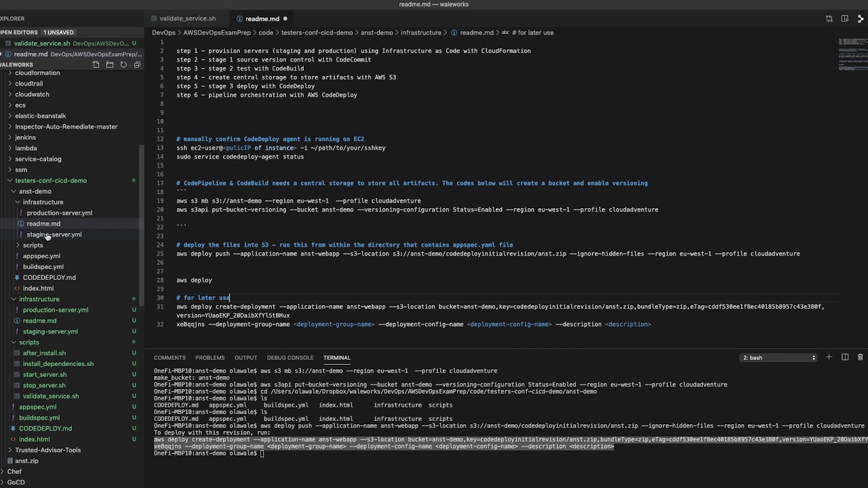Add a new terminal with plus icon
The width and height of the screenshot is (868, 488).
pyautogui.click(x=829, y=357)
